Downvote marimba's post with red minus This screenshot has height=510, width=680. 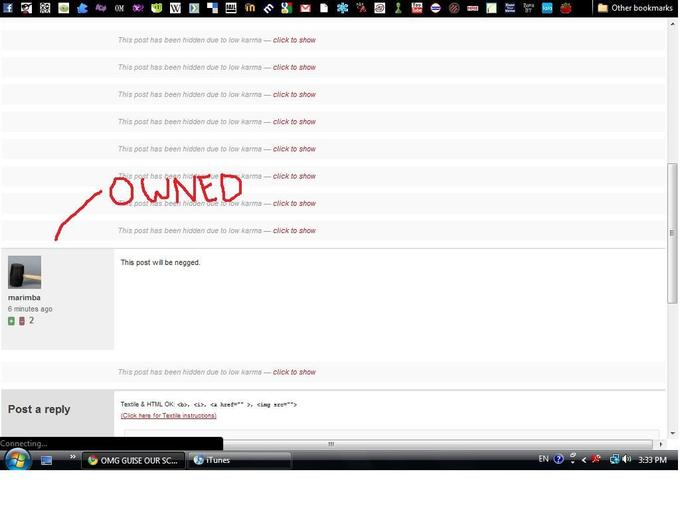[x=22, y=321]
